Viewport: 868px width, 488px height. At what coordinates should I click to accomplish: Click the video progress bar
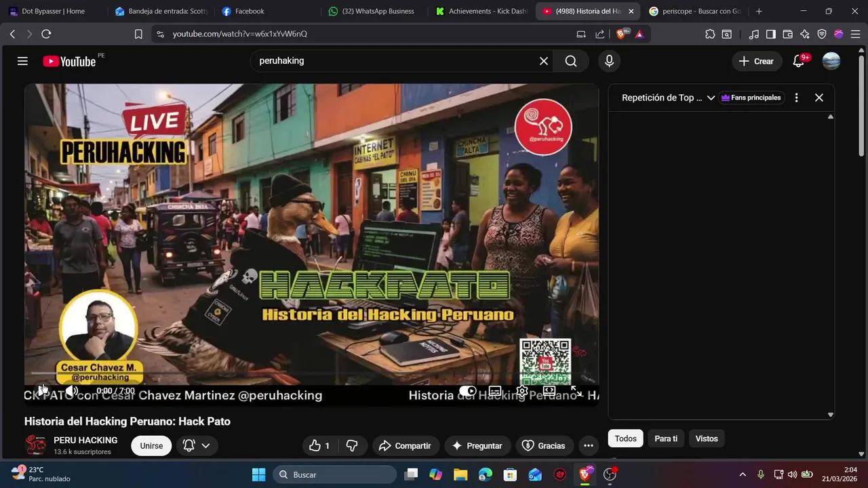312,373
